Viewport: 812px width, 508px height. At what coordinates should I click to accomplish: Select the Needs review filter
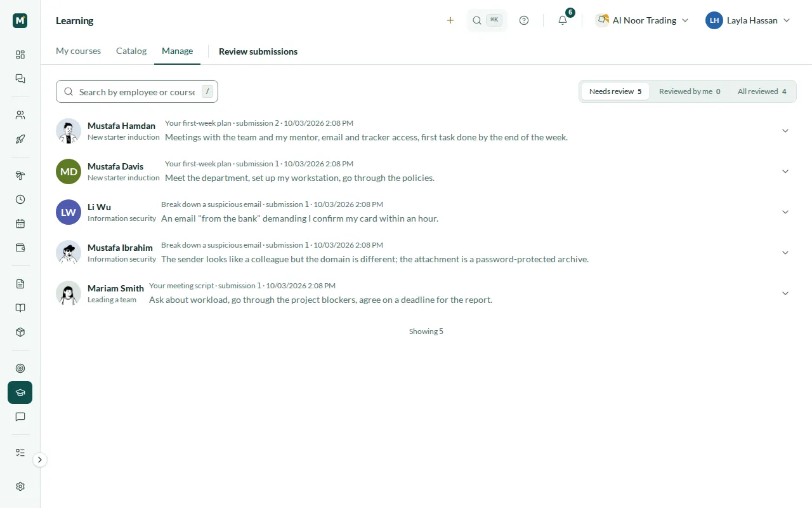click(615, 91)
